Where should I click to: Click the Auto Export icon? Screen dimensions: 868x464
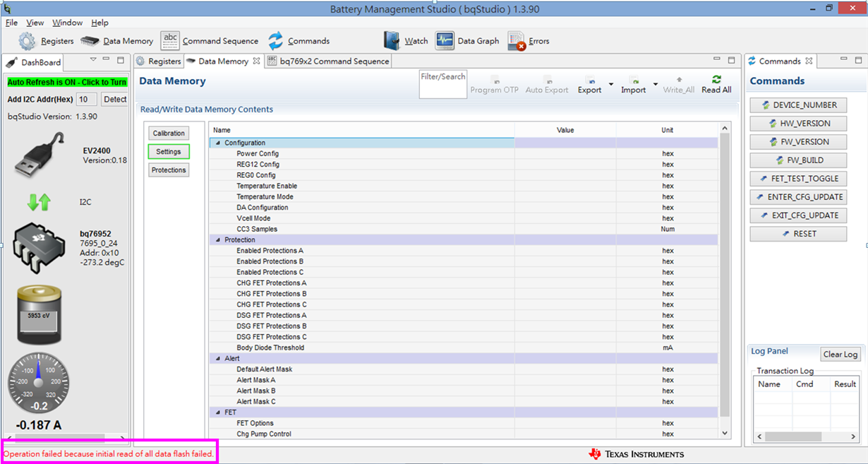[547, 81]
